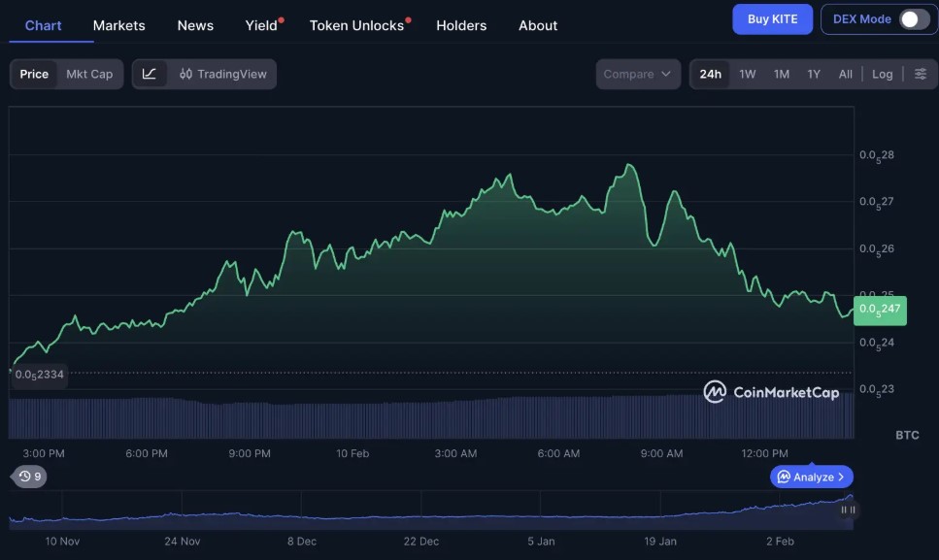939x560 pixels.
Task: Click the range selector pause handle icon
Action: pyautogui.click(x=848, y=510)
